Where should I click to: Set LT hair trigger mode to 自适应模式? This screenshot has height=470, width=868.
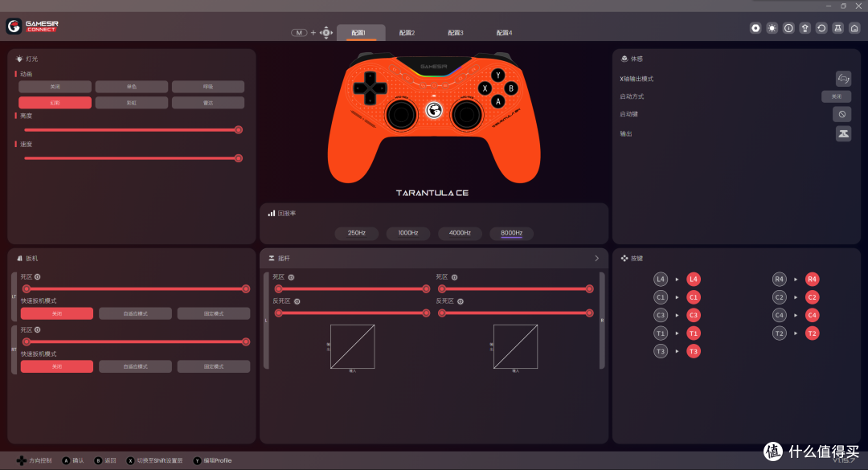coord(136,314)
